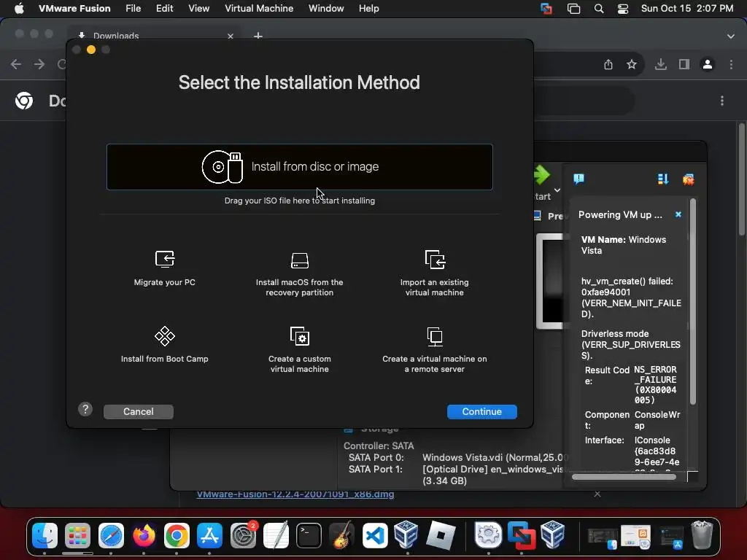Viewport: 747px width, 560px height.
Task: Open Terminal from the Dock
Action: (x=309, y=536)
